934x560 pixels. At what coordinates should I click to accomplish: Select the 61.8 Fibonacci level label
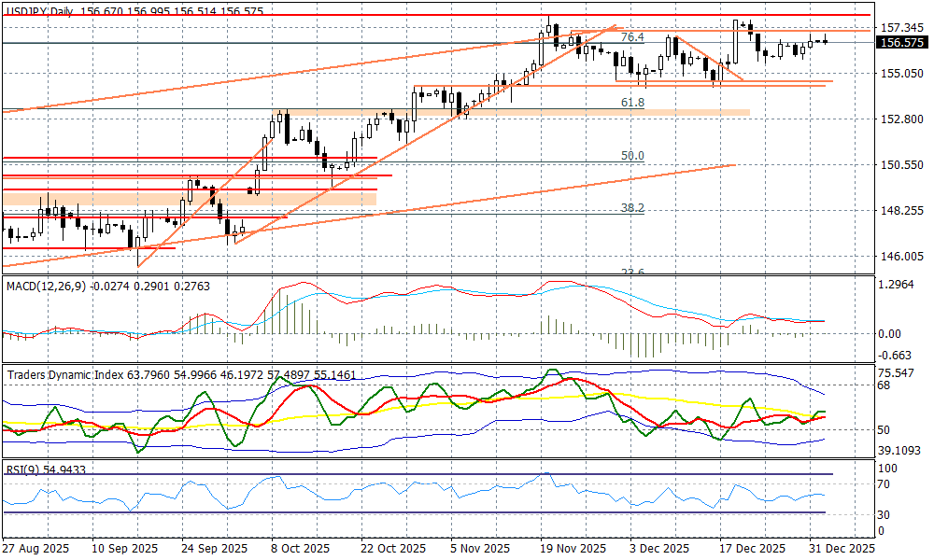[x=632, y=102]
